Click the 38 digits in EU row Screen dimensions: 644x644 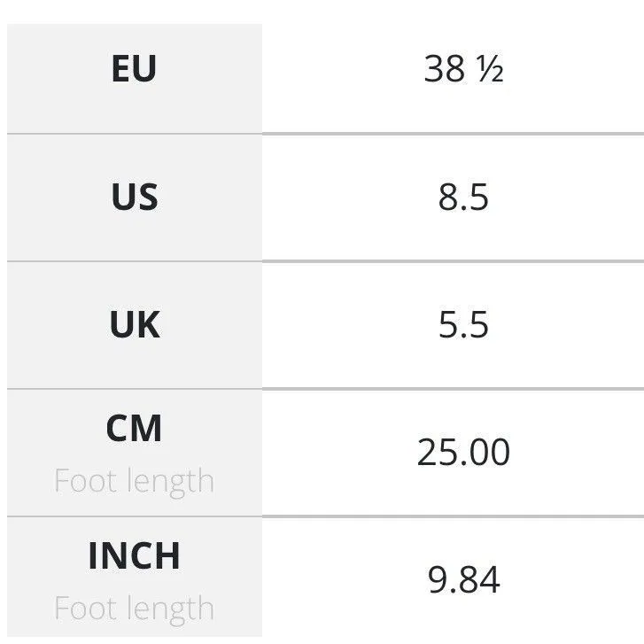pos(445,69)
